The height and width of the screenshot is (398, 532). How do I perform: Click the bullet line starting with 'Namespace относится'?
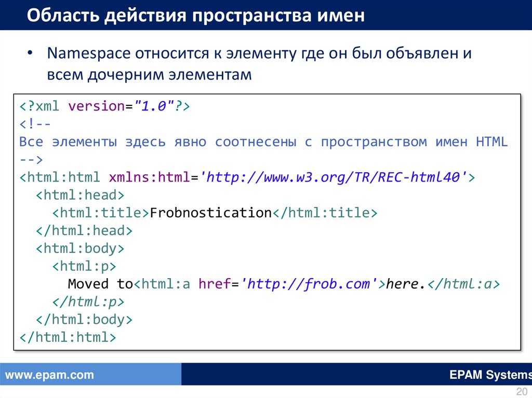(259, 53)
